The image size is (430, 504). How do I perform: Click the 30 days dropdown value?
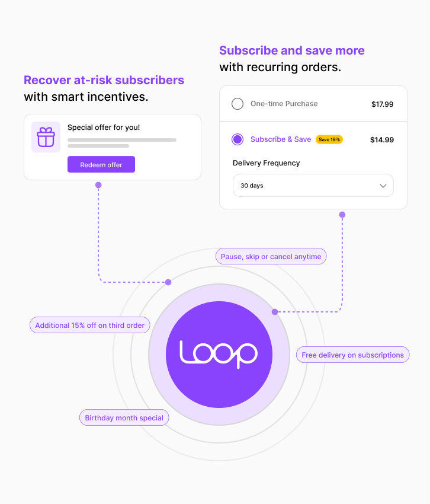tap(252, 186)
